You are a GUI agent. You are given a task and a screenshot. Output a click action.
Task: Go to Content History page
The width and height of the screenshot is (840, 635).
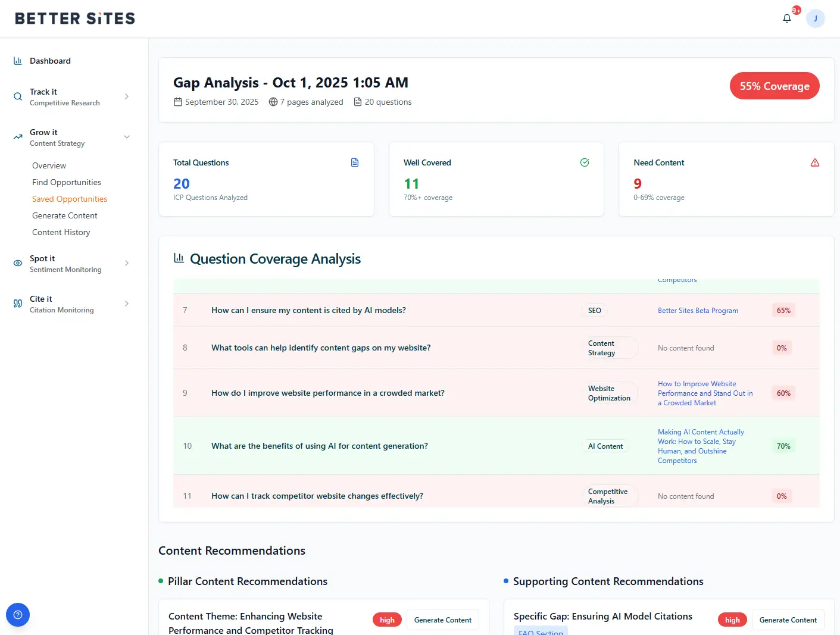coord(61,232)
